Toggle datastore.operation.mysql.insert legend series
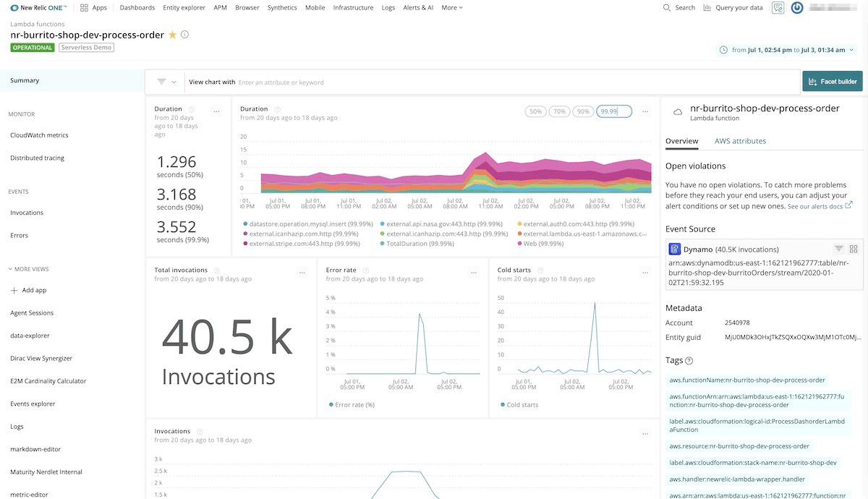The width and height of the screenshot is (868, 499). tap(308, 224)
